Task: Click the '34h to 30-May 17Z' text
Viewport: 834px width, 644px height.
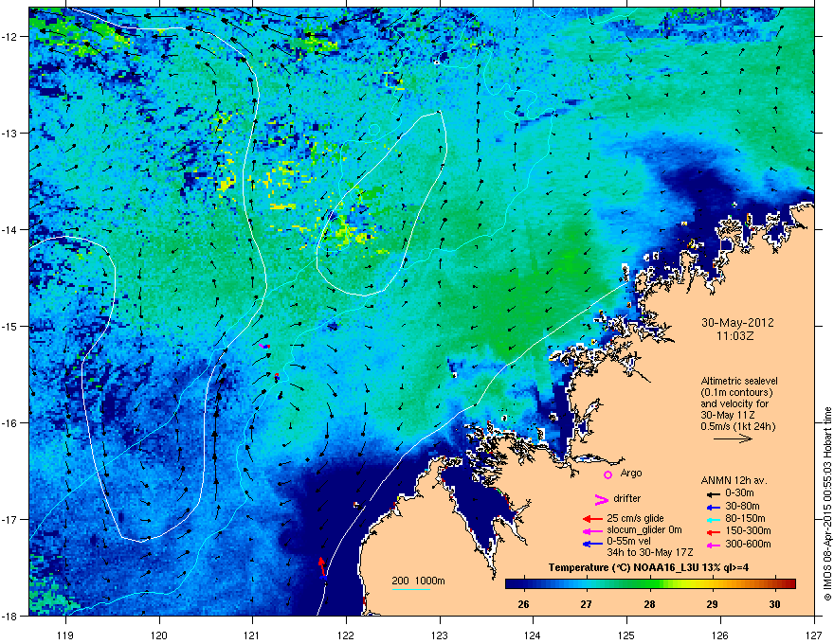Action: (x=650, y=552)
